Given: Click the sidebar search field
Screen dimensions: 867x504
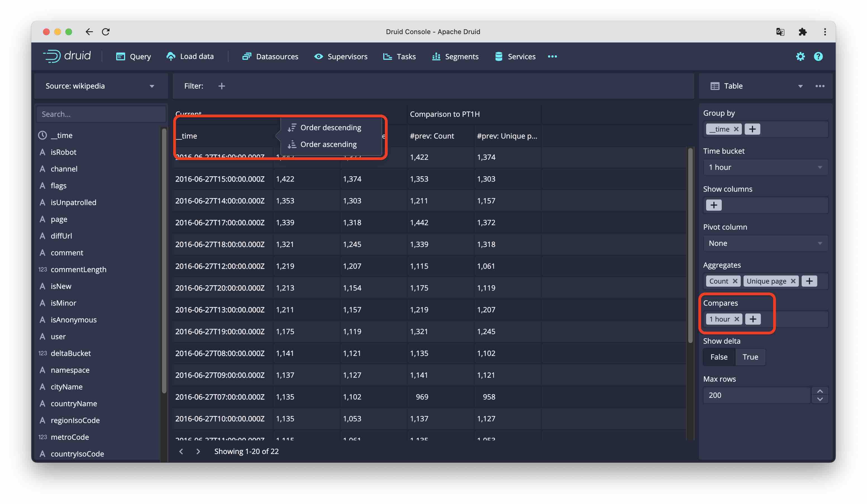Looking at the screenshot, I should [101, 114].
